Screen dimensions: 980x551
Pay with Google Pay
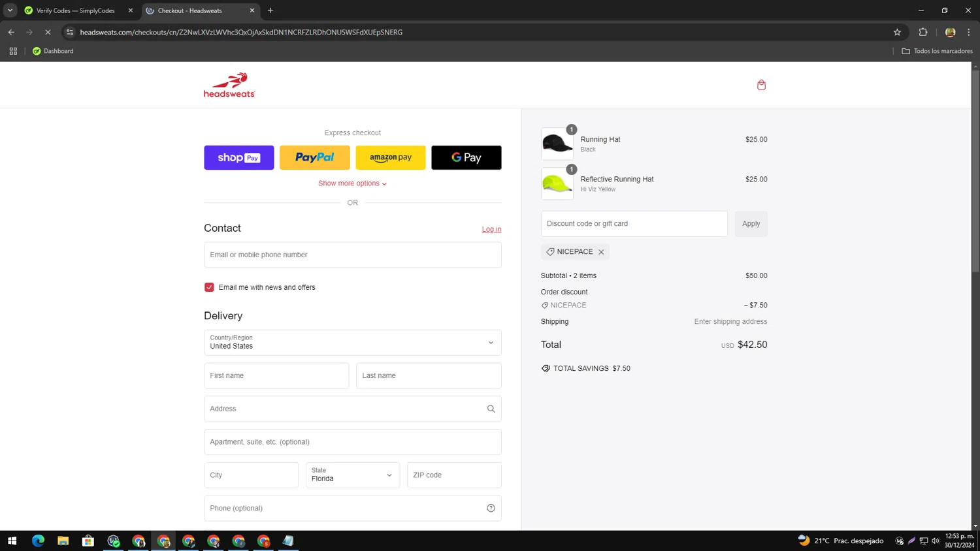coord(466,157)
